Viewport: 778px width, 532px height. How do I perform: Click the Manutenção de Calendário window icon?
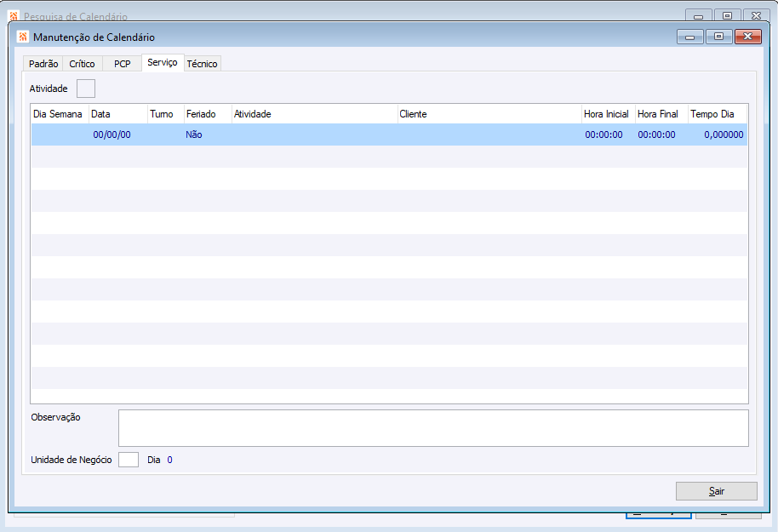coord(22,37)
